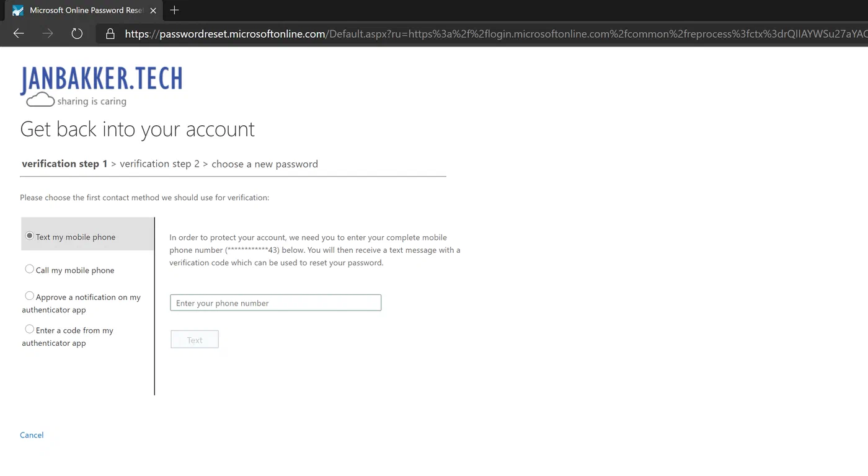868x476 pixels.
Task: Click the 'Get back into your account' heading
Action: click(x=137, y=129)
